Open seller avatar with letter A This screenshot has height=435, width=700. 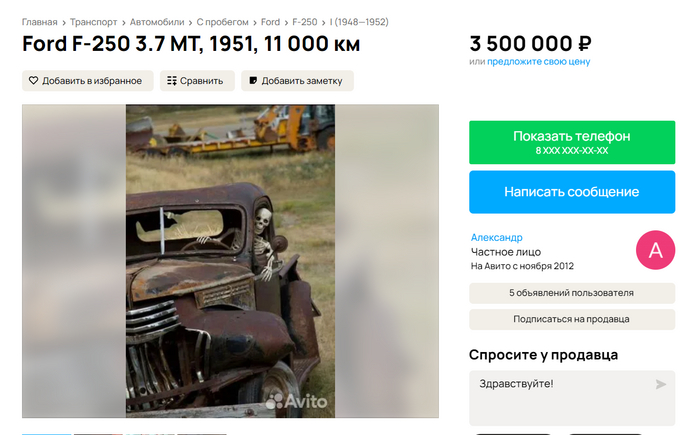(655, 250)
